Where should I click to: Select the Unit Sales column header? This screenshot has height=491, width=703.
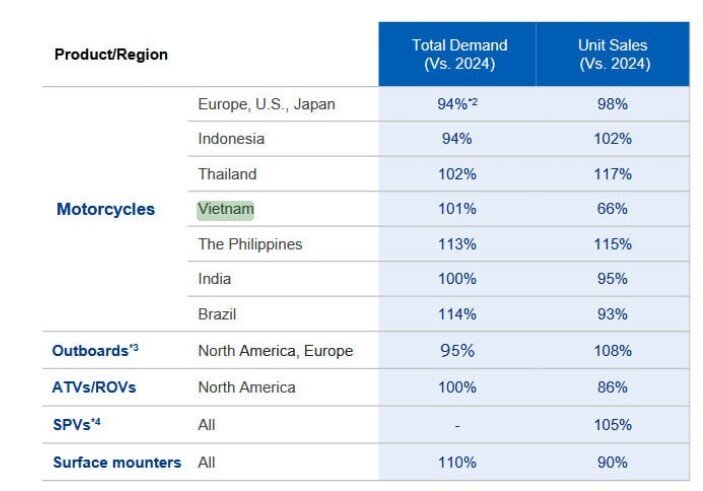(x=612, y=54)
